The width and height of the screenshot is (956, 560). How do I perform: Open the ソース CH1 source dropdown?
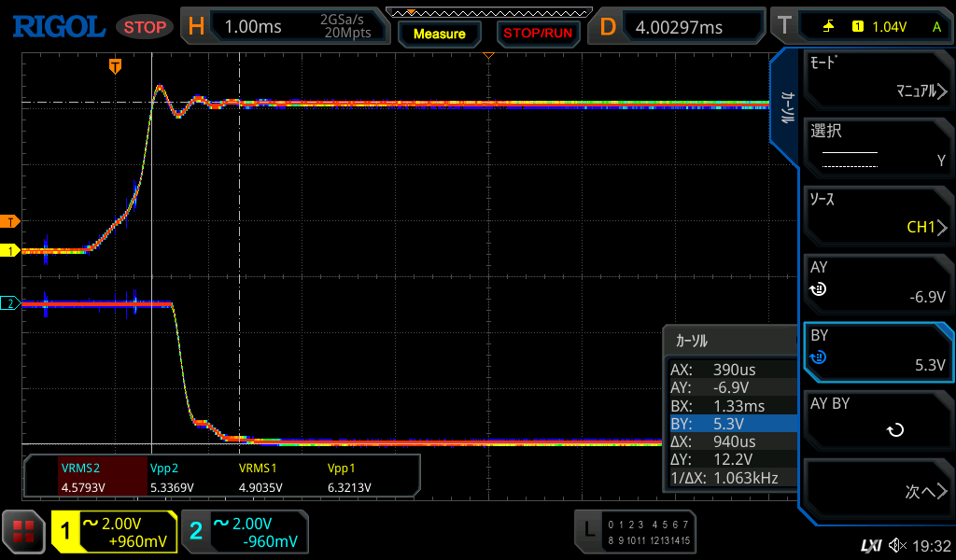click(878, 215)
